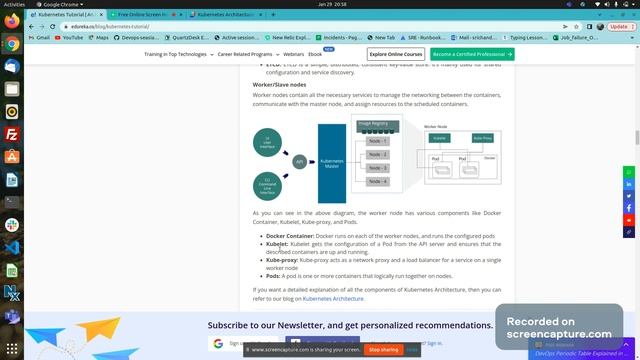Open Microsoft Teams in the dock
Image resolution: width=640 pixels, height=360 pixels.
(x=12, y=316)
